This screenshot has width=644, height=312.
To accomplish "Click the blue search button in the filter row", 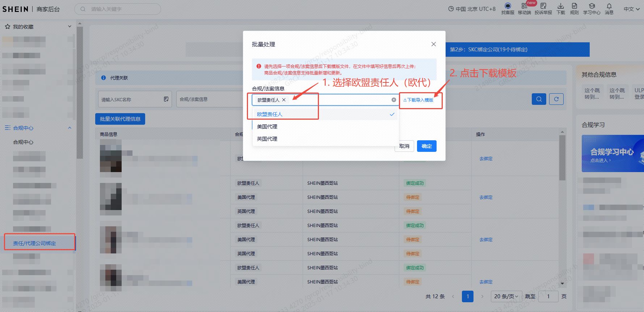I will [x=539, y=99].
